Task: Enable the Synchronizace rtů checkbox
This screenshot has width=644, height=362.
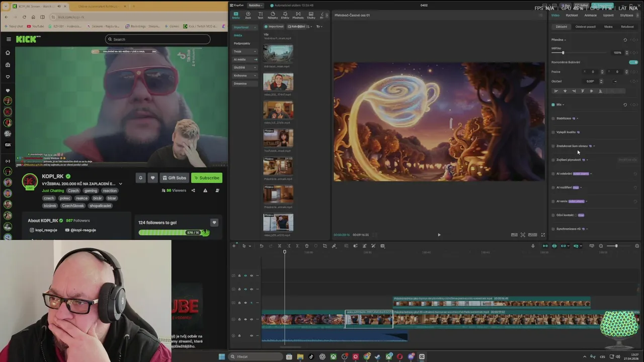Action: (x=553, y=229)
